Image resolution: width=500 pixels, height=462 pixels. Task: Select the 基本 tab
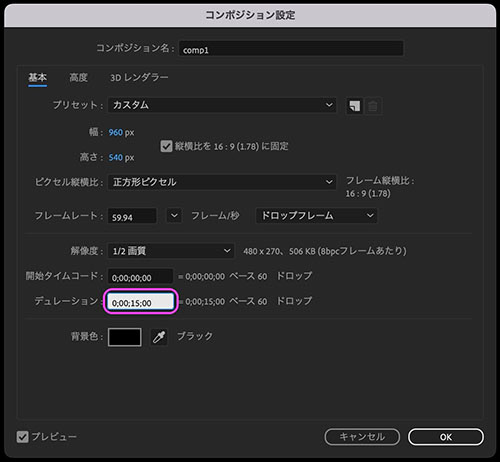tap(37, 78)
